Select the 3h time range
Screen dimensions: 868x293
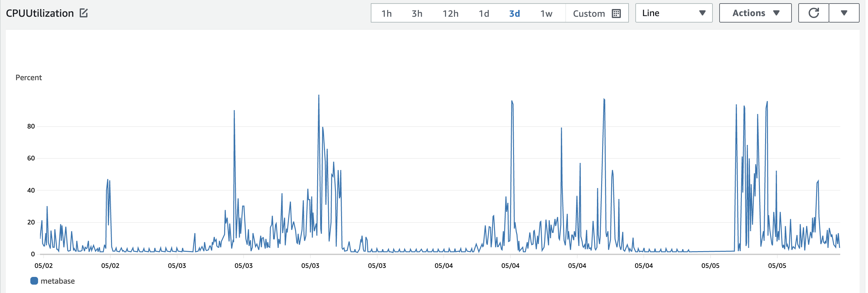(x=417, y=14)
